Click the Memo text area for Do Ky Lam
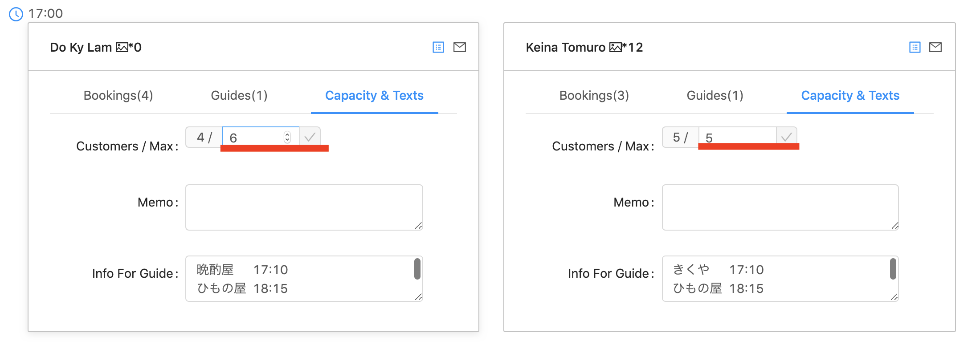The width and height of the screenshot is (980, 357). [x=304, y=207]
